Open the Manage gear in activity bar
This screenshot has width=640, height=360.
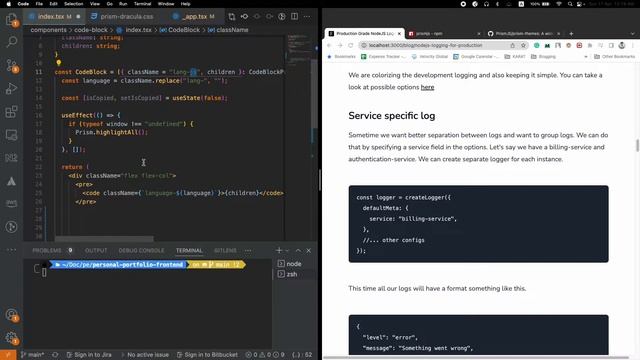11,338
